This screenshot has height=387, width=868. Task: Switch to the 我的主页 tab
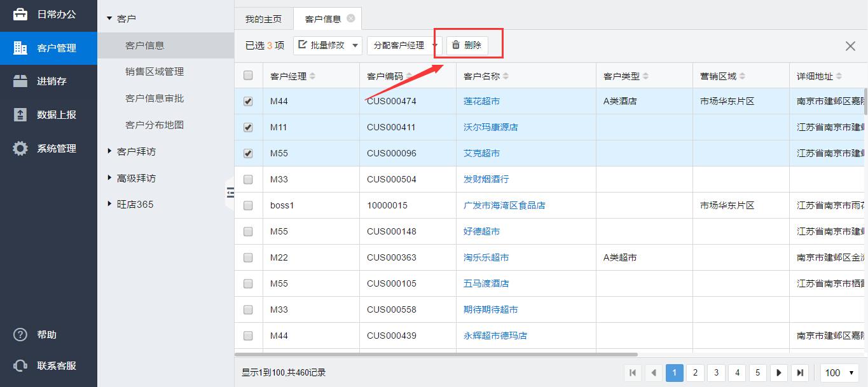click(x=263, y=19)
